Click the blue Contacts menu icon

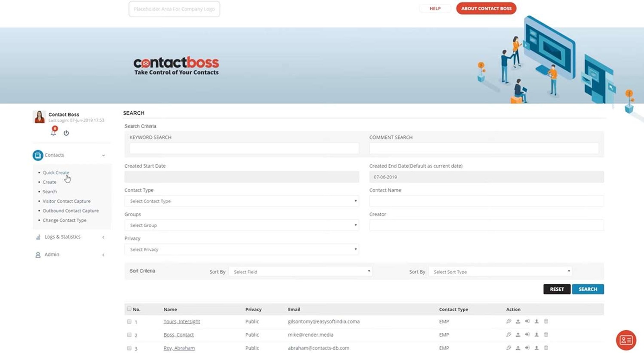(38, 155)
